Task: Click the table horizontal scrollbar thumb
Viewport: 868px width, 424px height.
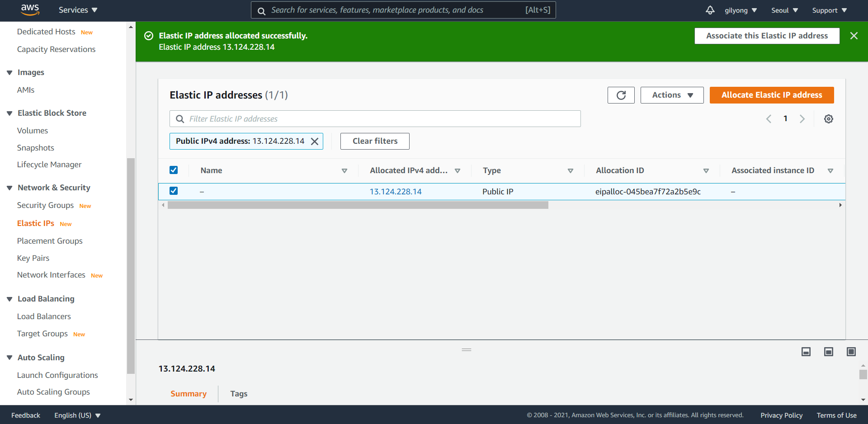Action: pos(358,205)
